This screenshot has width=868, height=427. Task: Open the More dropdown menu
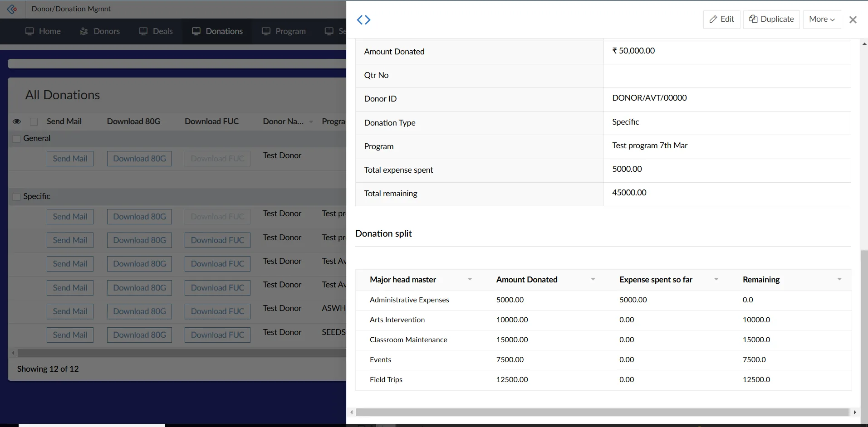[822, 19]
